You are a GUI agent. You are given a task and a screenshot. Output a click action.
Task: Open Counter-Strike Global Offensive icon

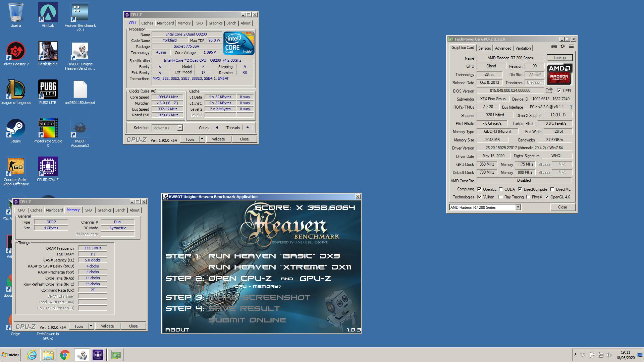pos(15,172)
